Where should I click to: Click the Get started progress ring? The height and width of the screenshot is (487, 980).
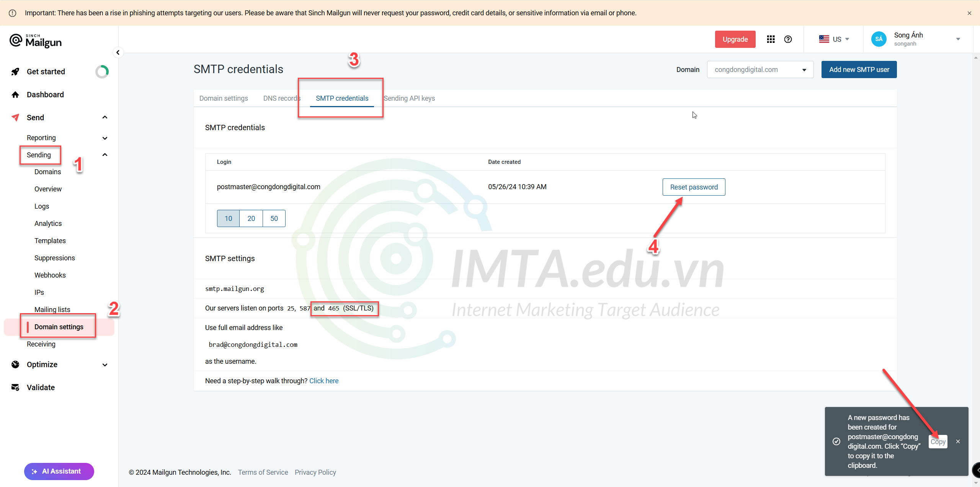[x=102, y=72]
